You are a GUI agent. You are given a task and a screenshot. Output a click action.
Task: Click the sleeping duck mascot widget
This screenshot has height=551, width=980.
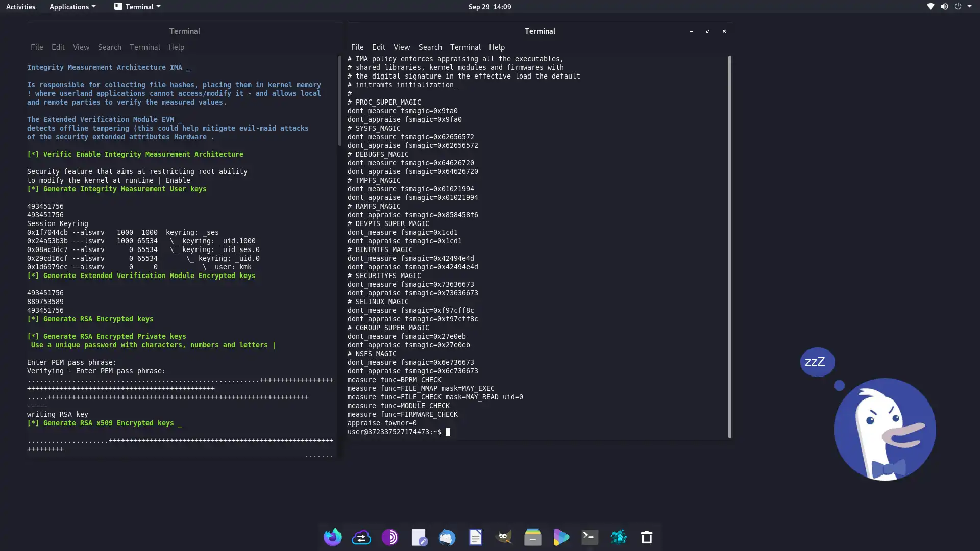(884, 429)
